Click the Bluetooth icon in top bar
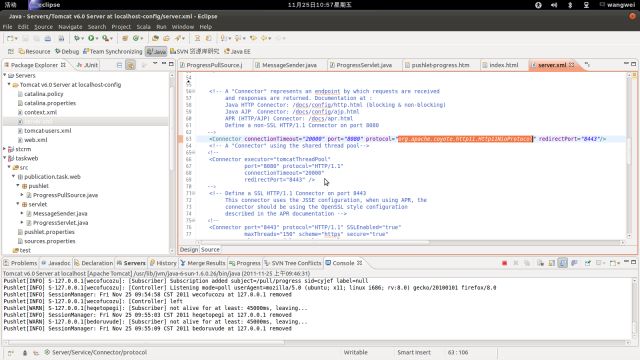This screenshot has width=640, height=360. (x=570, y=5)
